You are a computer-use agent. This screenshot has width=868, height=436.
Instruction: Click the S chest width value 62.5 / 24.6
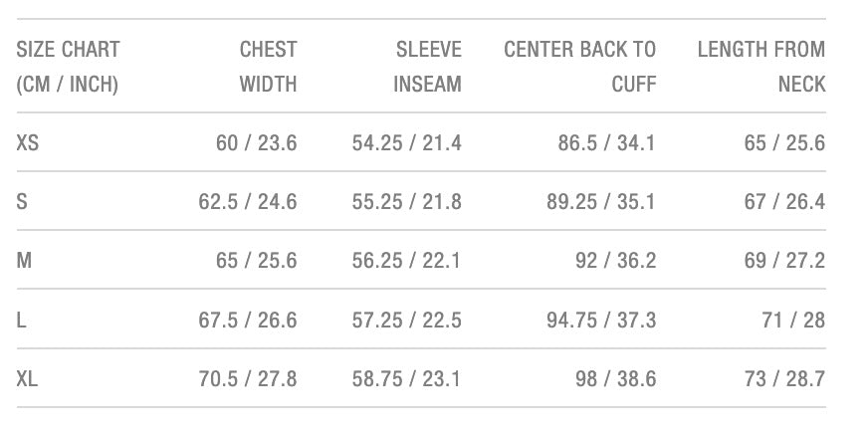tap(248, 202)
